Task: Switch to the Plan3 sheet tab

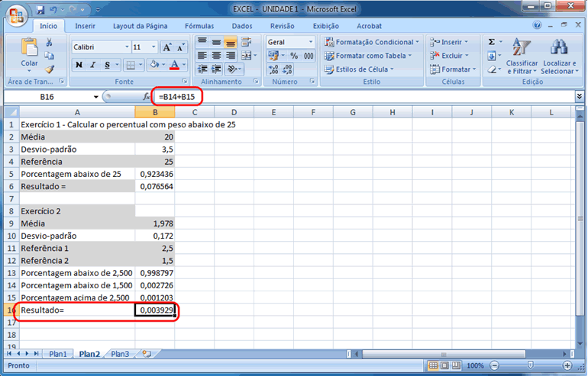Action: [120, 354]
